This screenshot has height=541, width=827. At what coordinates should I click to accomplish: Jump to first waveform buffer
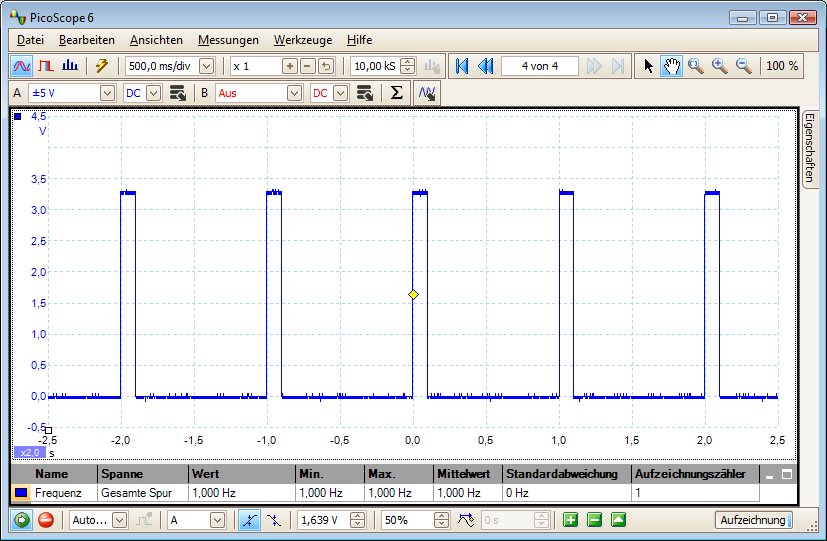461,66
